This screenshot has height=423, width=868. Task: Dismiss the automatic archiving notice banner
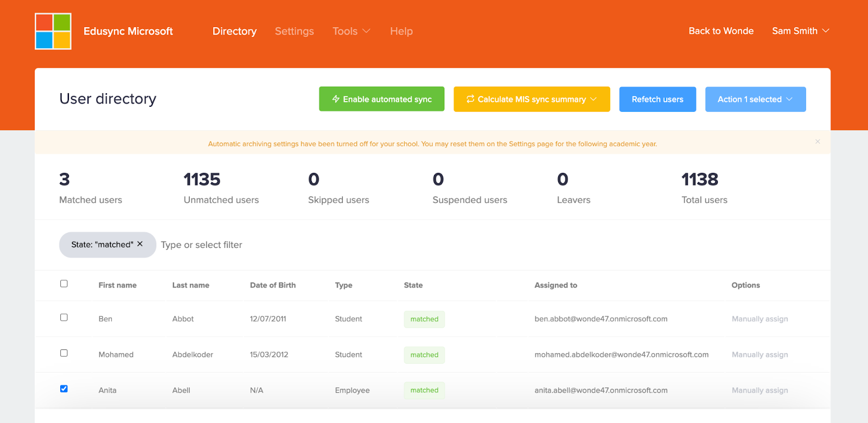coord(818,142)
